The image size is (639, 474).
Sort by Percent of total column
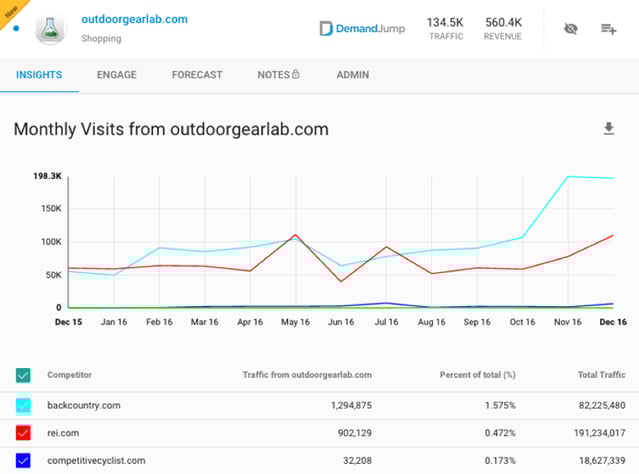click(x=478, y=375)
